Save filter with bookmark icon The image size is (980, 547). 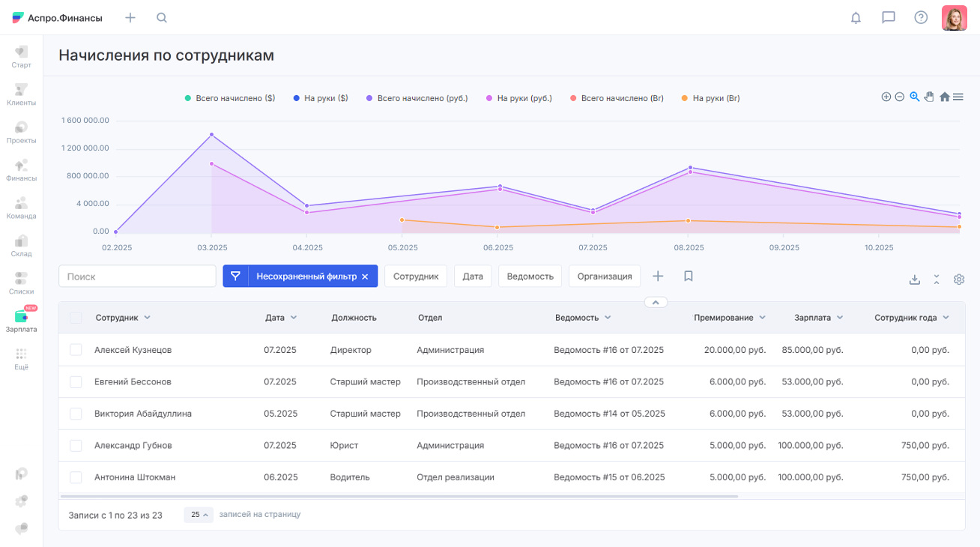coord(689,276)
